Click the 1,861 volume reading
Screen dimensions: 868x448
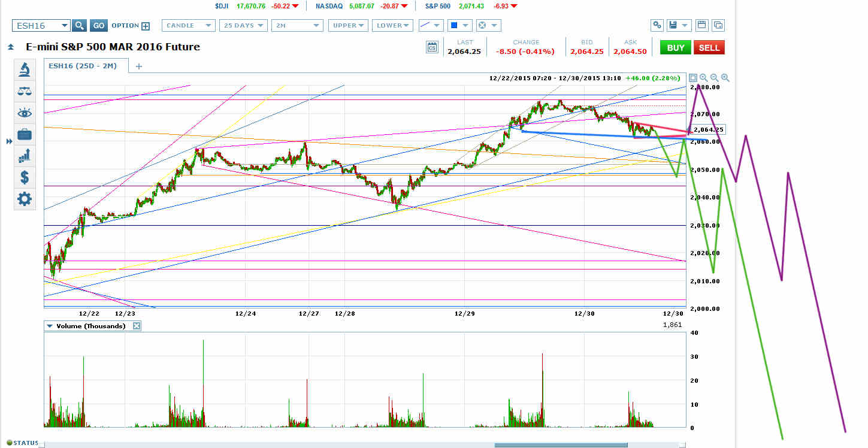click(672, 325)
